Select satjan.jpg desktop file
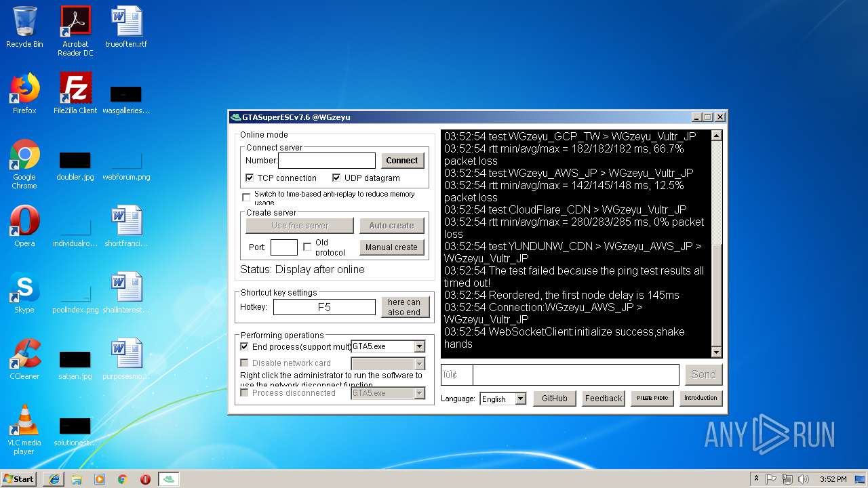Image resolution: width=868 pixels, height=488 pixels. tap(75, 365)
